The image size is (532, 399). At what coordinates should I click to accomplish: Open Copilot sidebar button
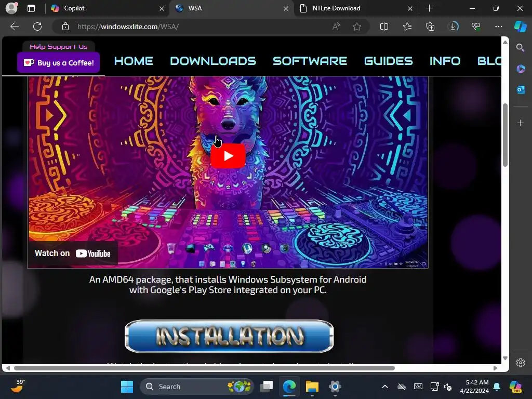(520, 26)
